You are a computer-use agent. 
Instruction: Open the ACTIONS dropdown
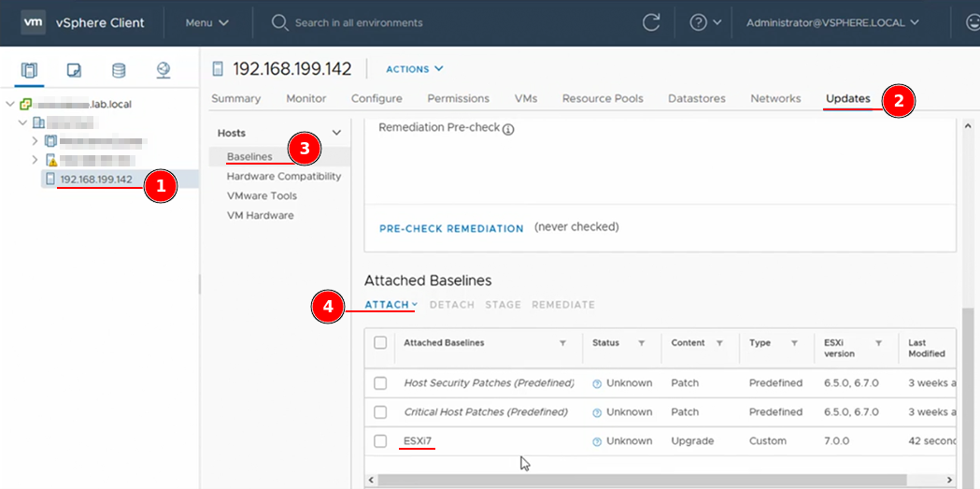click(x=415, y=69)
